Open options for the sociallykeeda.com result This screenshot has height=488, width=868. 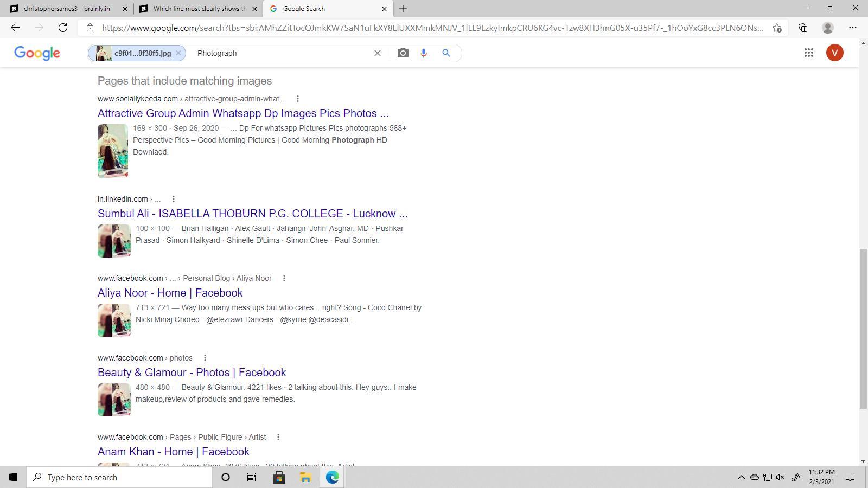coord(298,99)
